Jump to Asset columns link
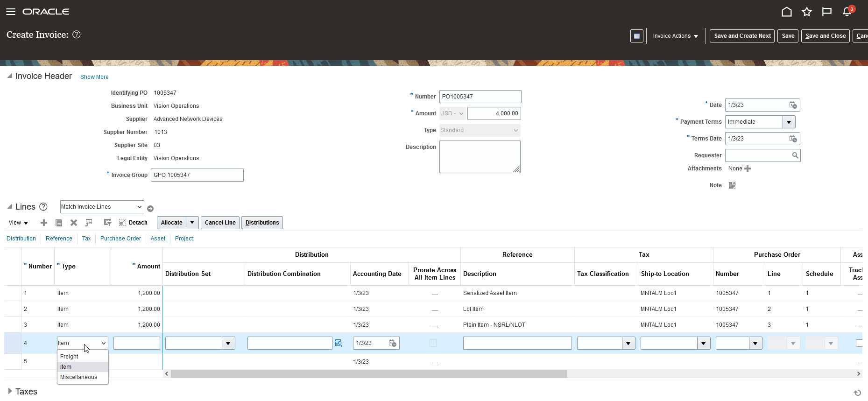868x401 pixels. point(158,239)
